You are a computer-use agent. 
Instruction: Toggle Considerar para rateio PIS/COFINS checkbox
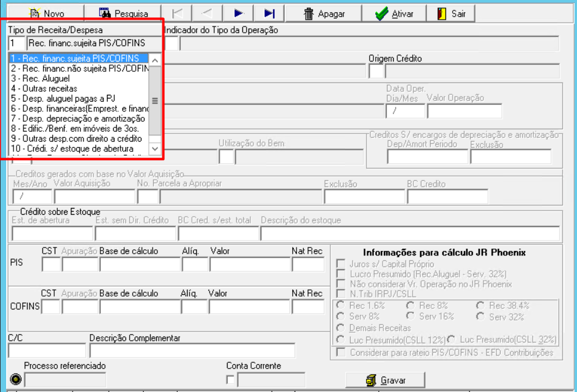(x=341, y=352)
